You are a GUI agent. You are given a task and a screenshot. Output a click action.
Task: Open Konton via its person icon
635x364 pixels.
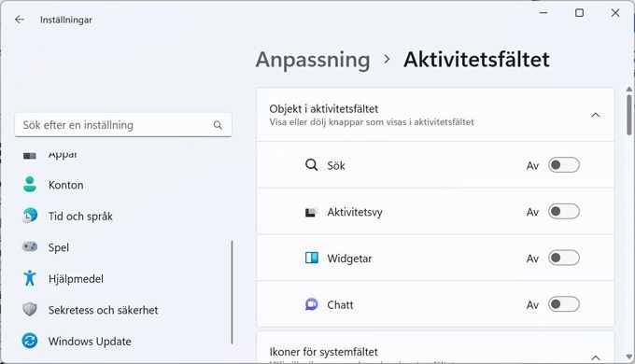pos(30,185)
